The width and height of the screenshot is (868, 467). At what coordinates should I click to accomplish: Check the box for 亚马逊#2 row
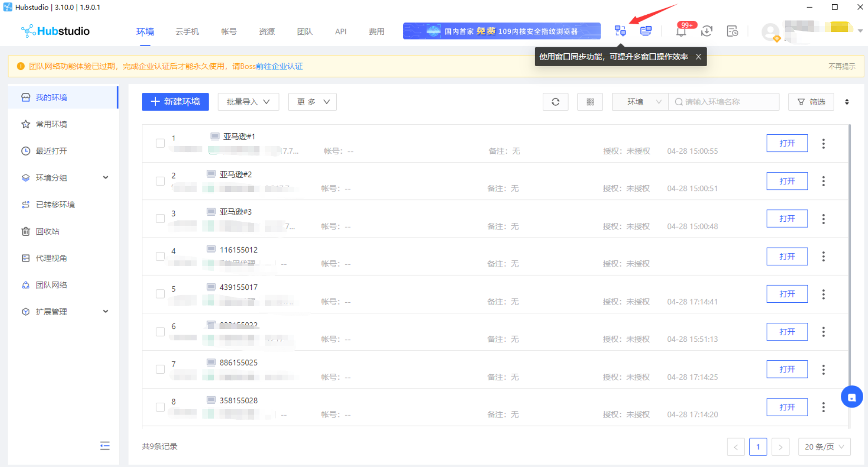tap(160, 181)
